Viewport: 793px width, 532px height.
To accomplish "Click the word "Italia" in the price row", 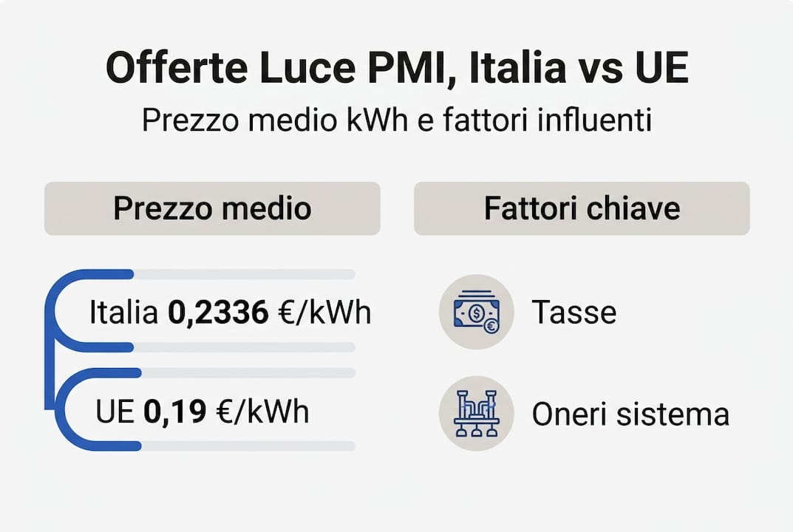I will tap(123, 313).
